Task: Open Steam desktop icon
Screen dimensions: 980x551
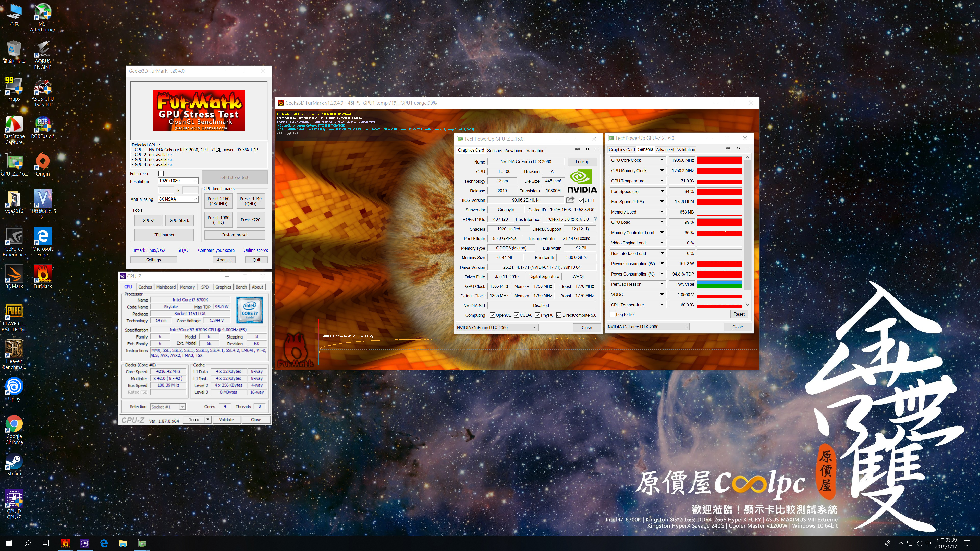Action: pos(14,465)
